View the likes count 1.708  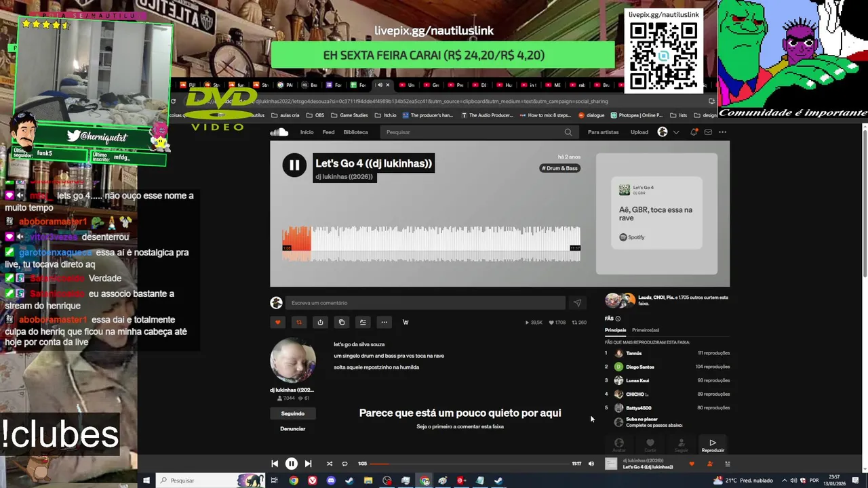[x=557, y=323]
